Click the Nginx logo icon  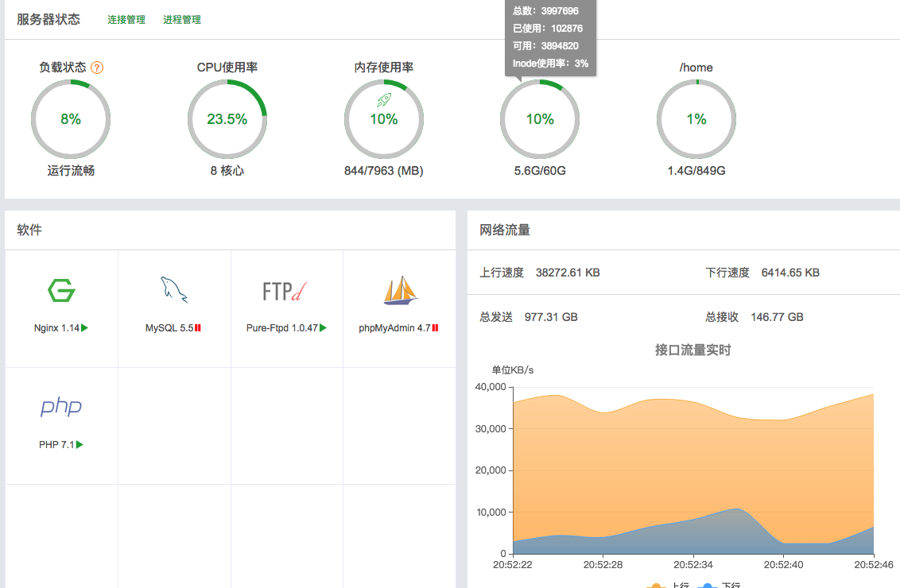pos(61,291)
